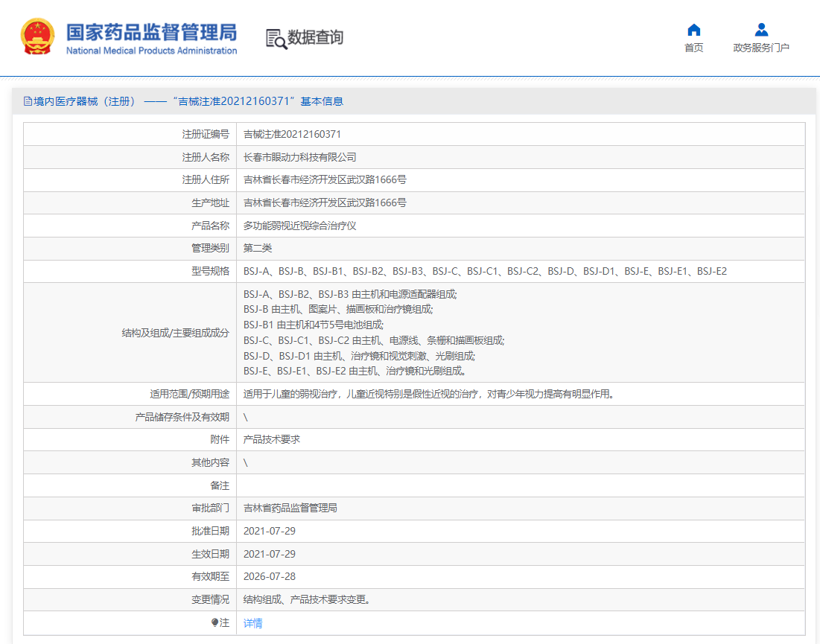Click the 适用范围/预期用途 description text
This screenshot has height=644, width=820.
coord(417,394)
